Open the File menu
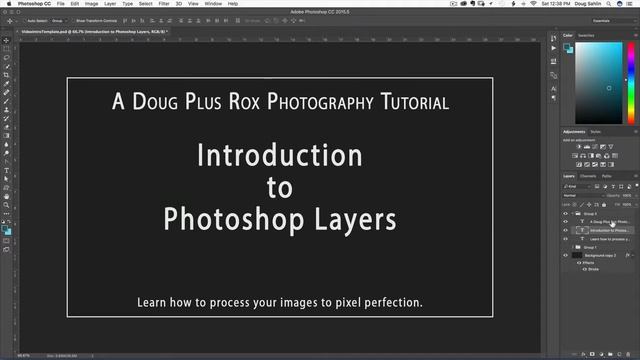Screen dimensions: 640x360 (x=60, y=4)
